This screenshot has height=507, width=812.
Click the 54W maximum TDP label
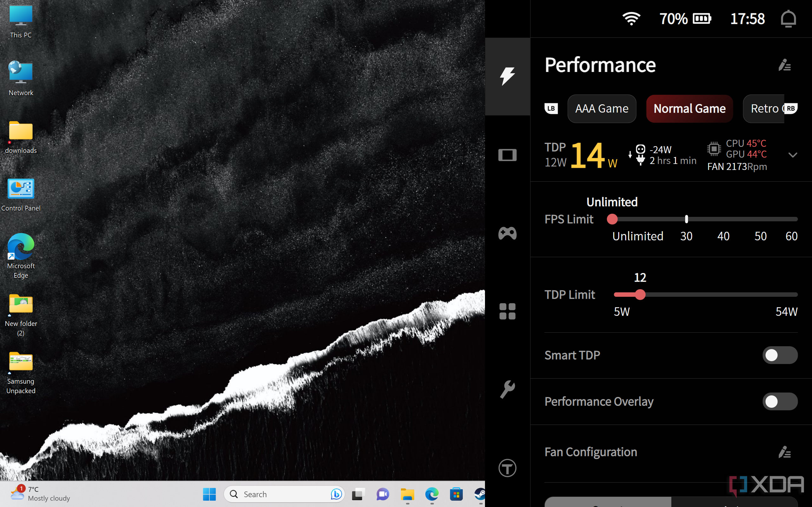point(786,311)
